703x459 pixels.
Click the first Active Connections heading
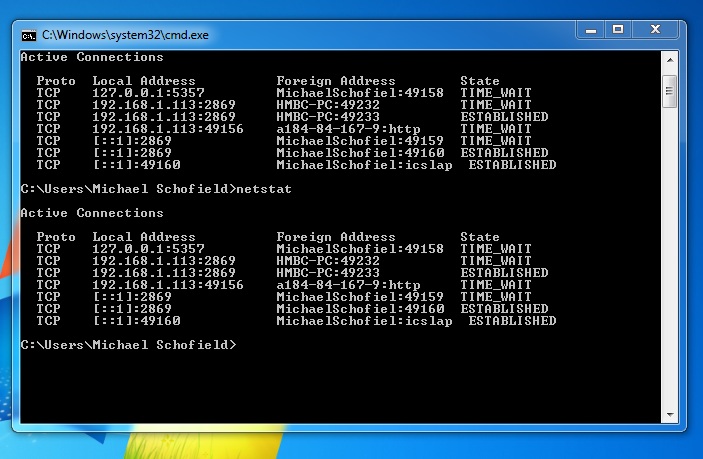[92, 57]
